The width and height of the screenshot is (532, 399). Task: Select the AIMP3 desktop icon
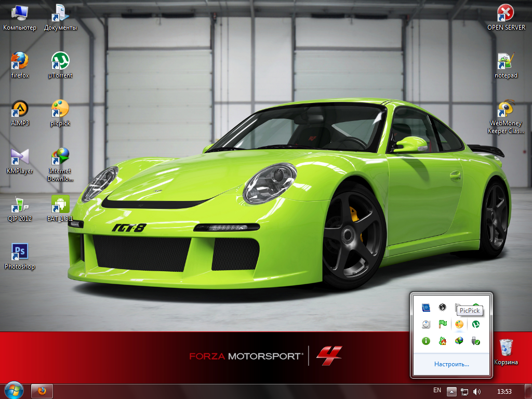click(x=20, y=110)
